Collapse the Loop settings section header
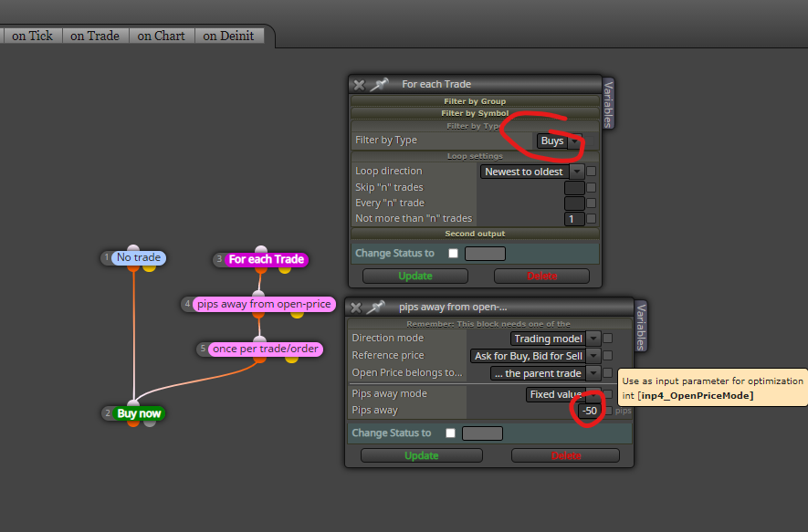 click(x=475, y=156)
